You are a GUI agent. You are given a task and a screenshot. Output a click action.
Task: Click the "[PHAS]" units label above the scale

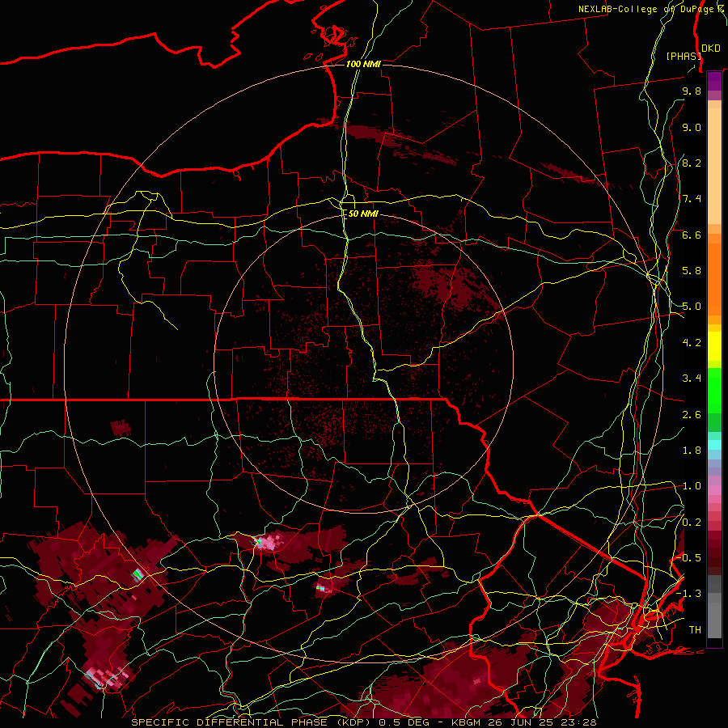684,56
